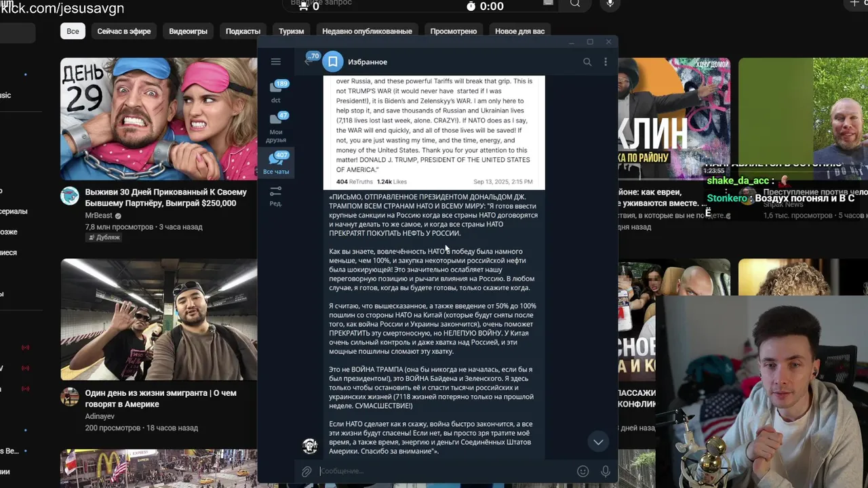Click the 1.24k Likes count in post
This screenshot has height=488, width=868.
pyautogui.click(x=392, y=182)
